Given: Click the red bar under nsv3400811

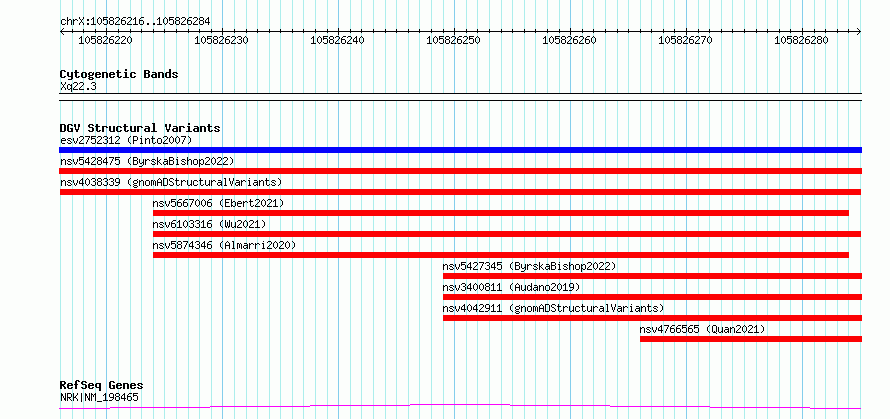Looking at the screenshot, I should click(x=652, y=297).
